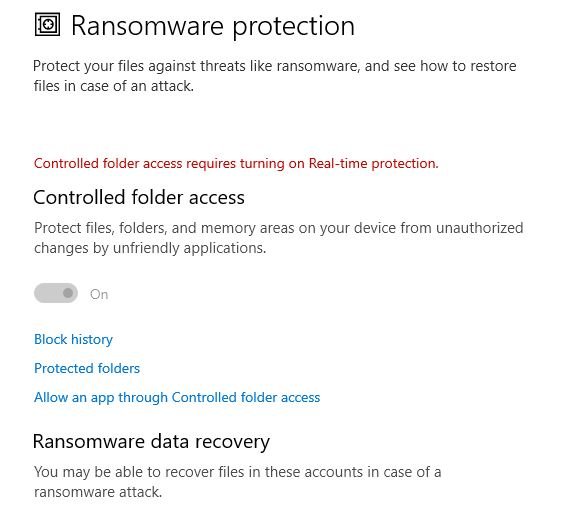This screenshot has height=519, width=561.
Task: Click the 'Ransomware protection' page title
Action: pos(213,26)
